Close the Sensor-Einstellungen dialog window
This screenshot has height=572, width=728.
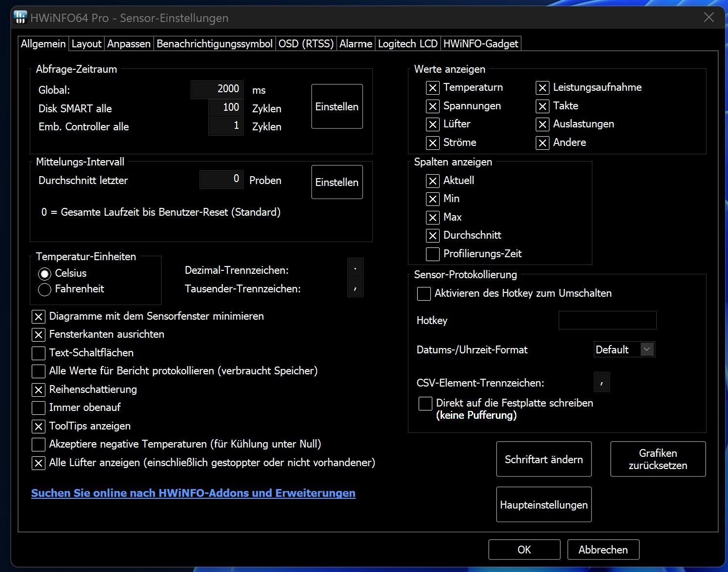(x=709, y=18)
